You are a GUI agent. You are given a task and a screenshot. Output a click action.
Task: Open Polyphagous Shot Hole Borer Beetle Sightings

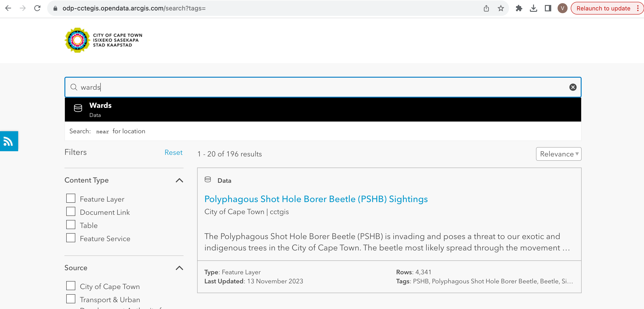click(316, 199)
